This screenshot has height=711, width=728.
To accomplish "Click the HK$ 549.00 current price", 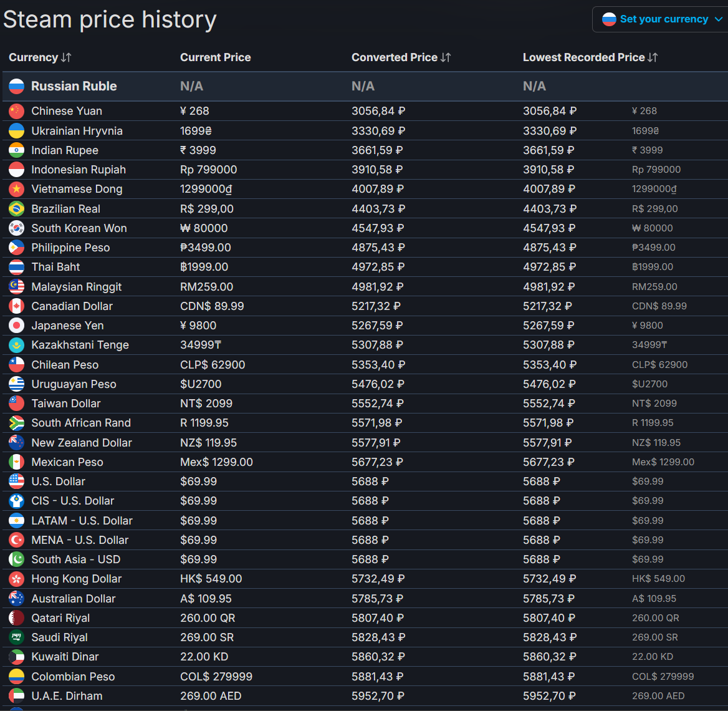I will pyautogui.click(x=211, y=579).
